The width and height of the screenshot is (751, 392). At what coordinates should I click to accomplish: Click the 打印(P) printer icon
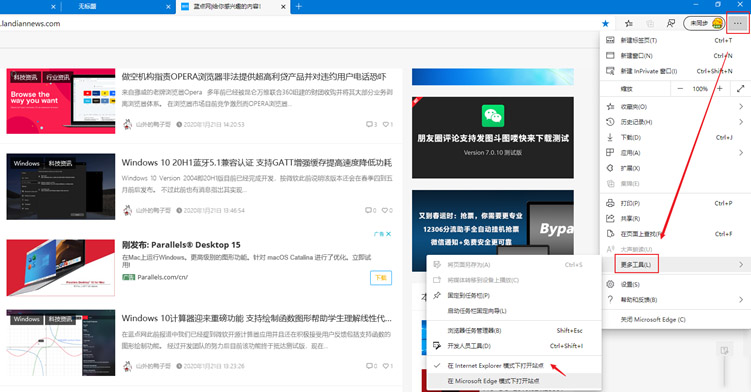pos(610,203)
